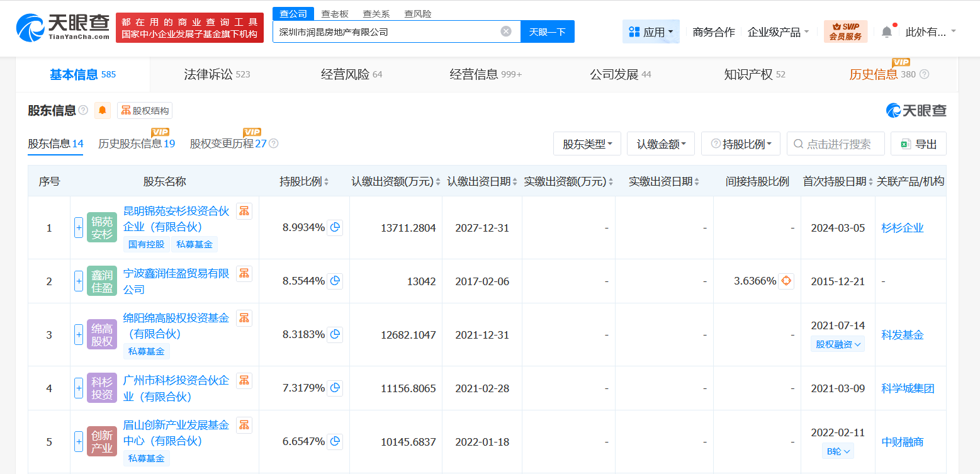This screenshot has height=474, width=980.
Task: Expand first shareholder row with plus button
Action: (78, 227)
